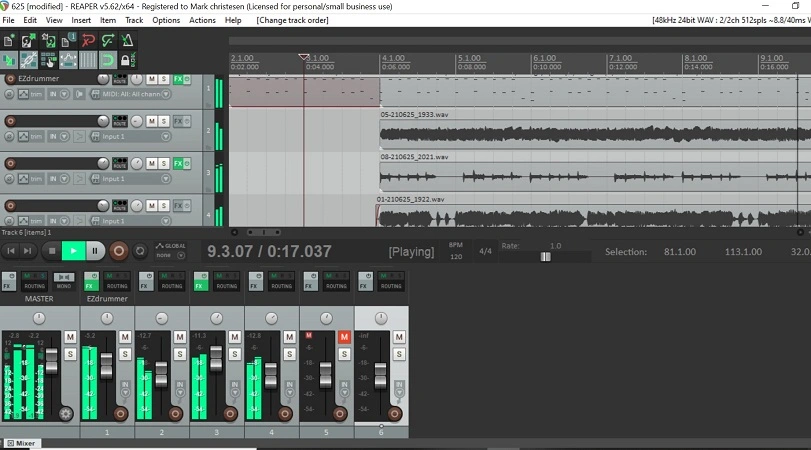
Task: Click the transport Record button
Action: [118, 251]
